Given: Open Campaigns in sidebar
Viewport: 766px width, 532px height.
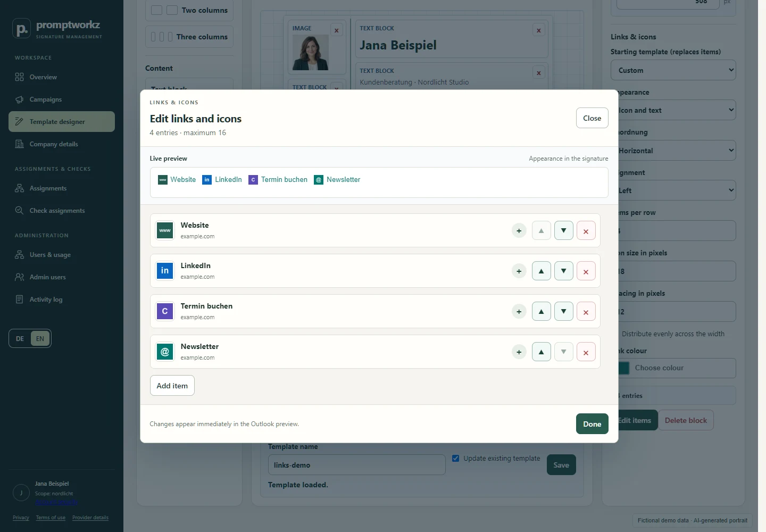Looking at the screenshot, I should click(x=62, y=99).
